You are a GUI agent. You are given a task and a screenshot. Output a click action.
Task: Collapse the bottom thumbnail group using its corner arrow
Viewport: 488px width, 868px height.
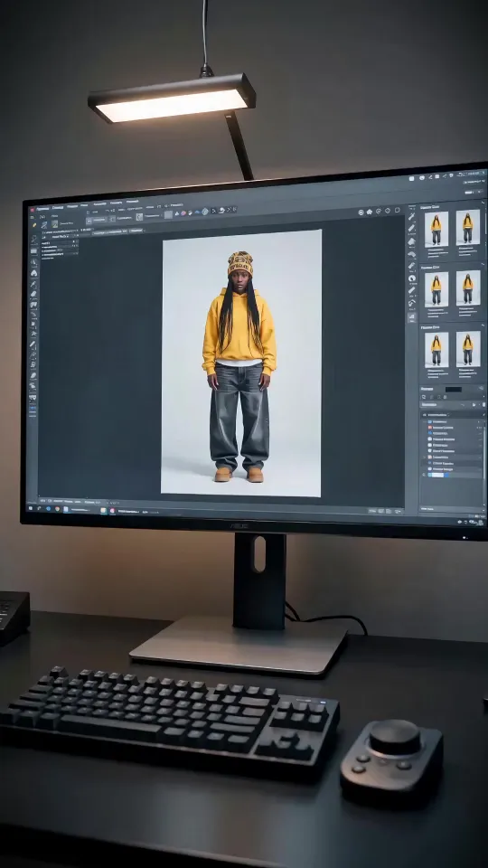[x=483, y=325]
